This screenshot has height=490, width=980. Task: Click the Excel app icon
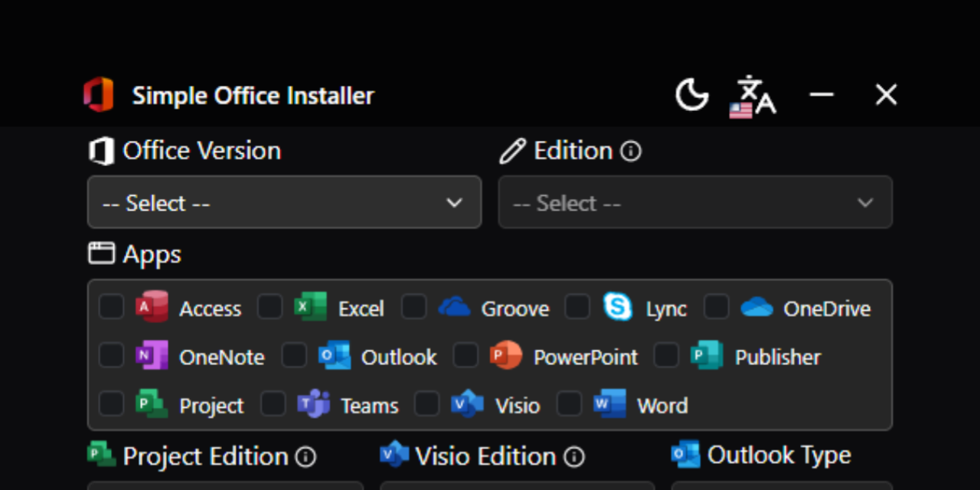(310, 307)
